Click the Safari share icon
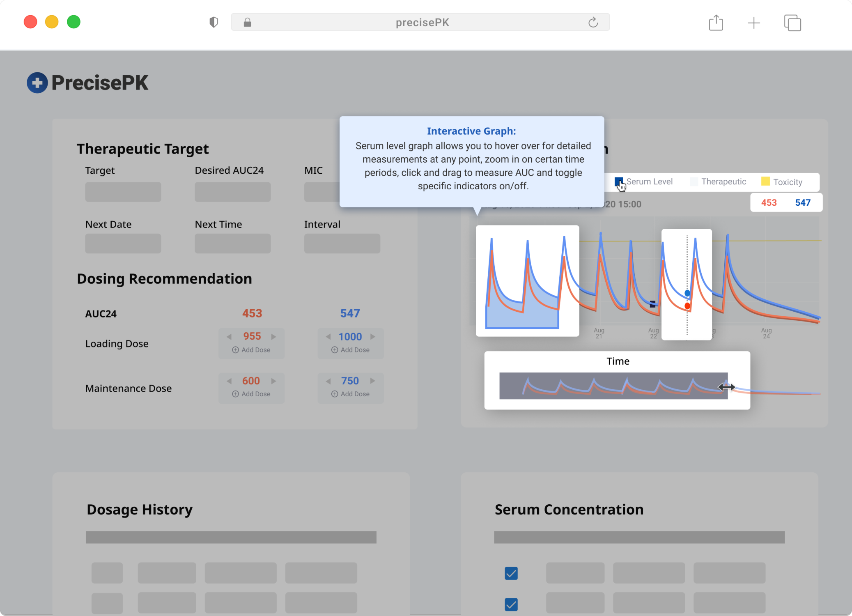The height and width of the screenshot is (616, 852). 716,23
